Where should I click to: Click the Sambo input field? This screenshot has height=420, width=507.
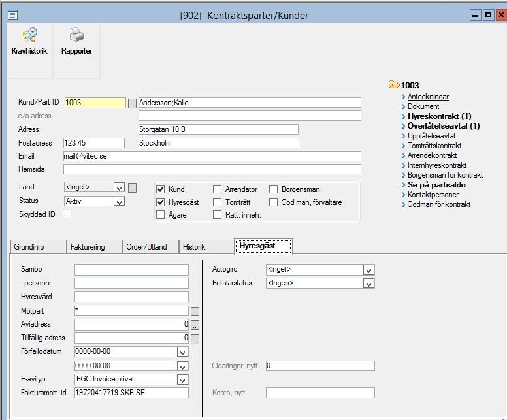131,270
